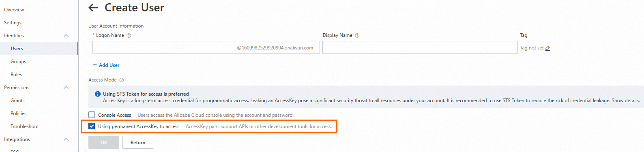Uncheck Using permanent AccessKey to access
The image size is (644, 152).
(x=92, y=126)
